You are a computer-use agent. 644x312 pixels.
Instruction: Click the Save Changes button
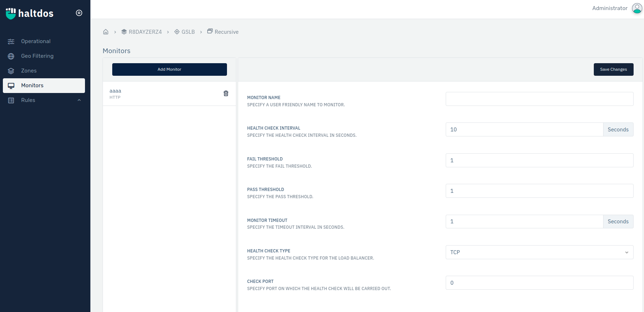(613, 69)
